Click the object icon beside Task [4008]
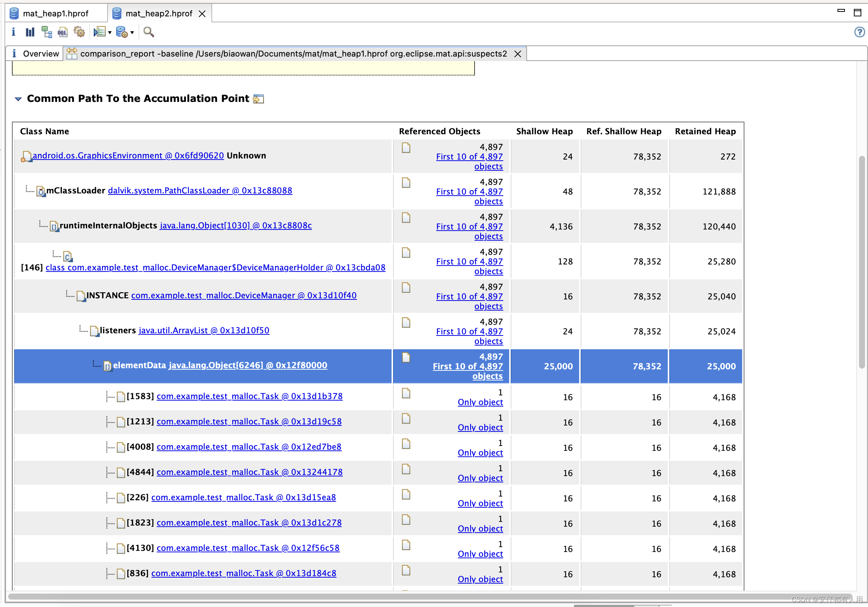This screenshot has width=868, height=607. tap(121, 447)
